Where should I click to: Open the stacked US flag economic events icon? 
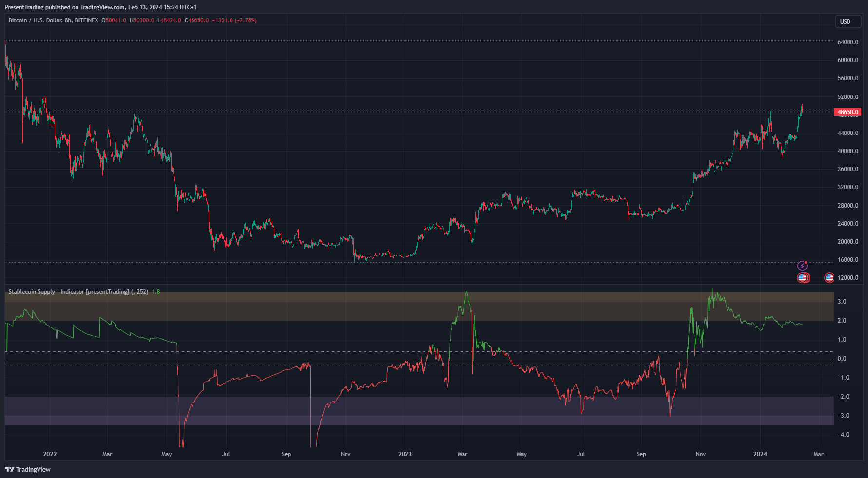803,278
